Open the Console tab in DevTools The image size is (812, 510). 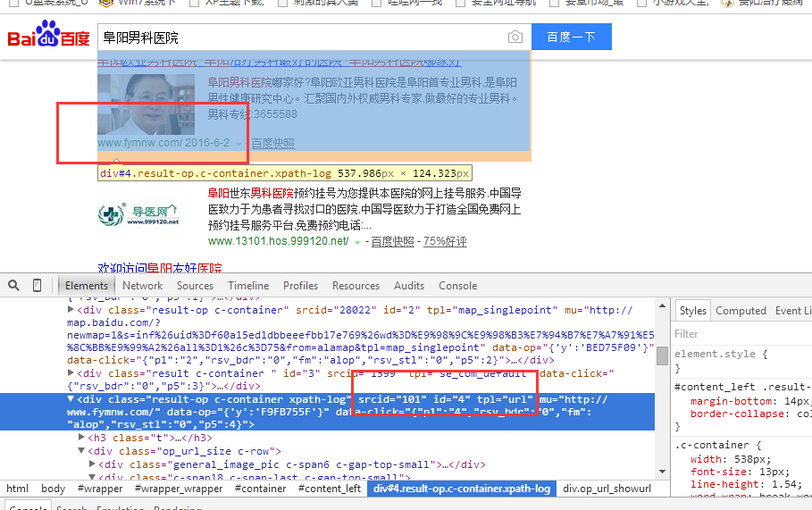point(457,286)
